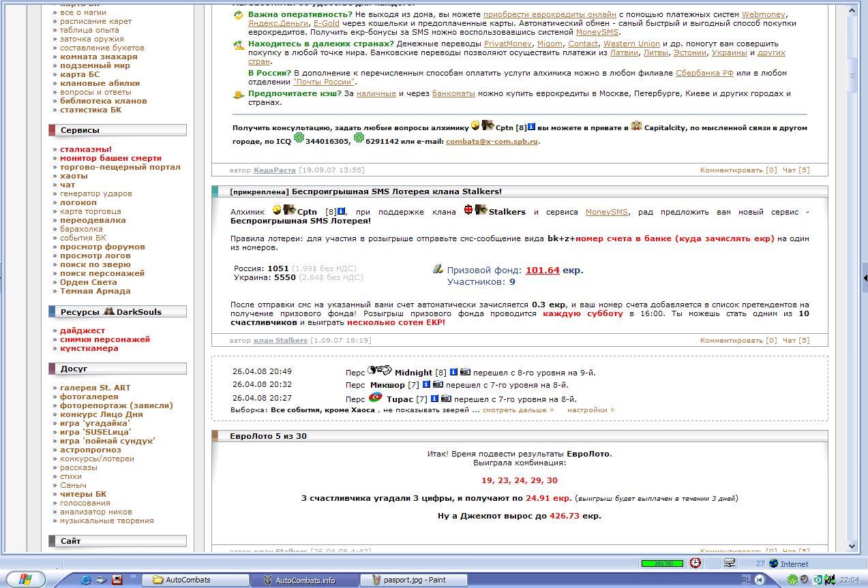Open 'генератор ударов' in sidebar

pyautogui.click(x=96, y=194)
